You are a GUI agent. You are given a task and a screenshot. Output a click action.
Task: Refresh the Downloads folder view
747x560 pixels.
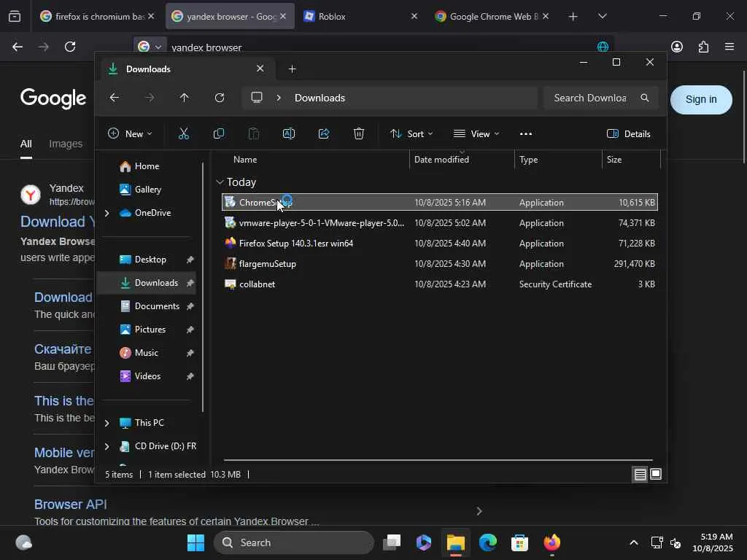pos(220,98)
